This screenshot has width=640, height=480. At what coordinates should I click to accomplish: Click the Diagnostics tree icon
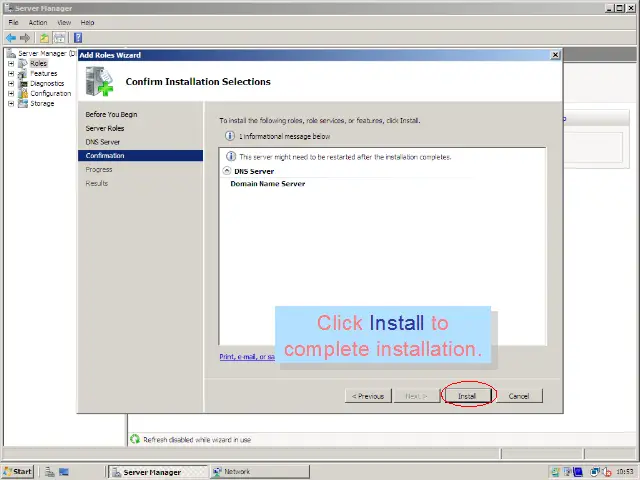pos(23,83)
